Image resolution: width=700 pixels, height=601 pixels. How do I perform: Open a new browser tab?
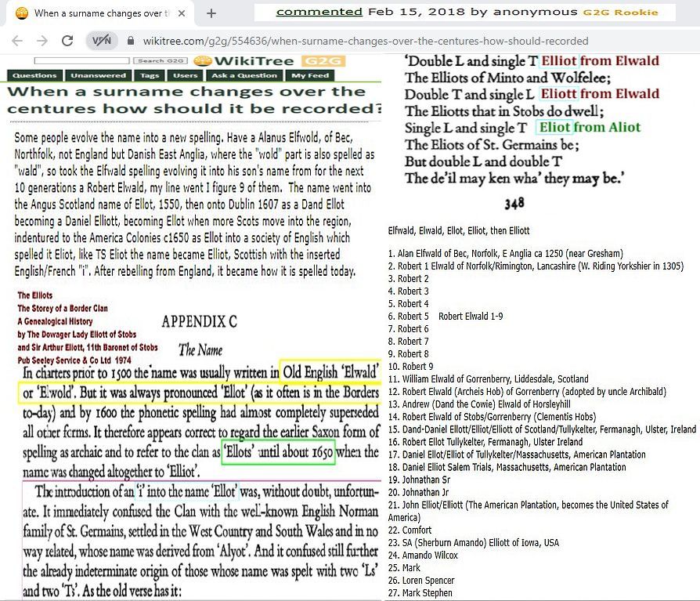click(x=211, y=13)
